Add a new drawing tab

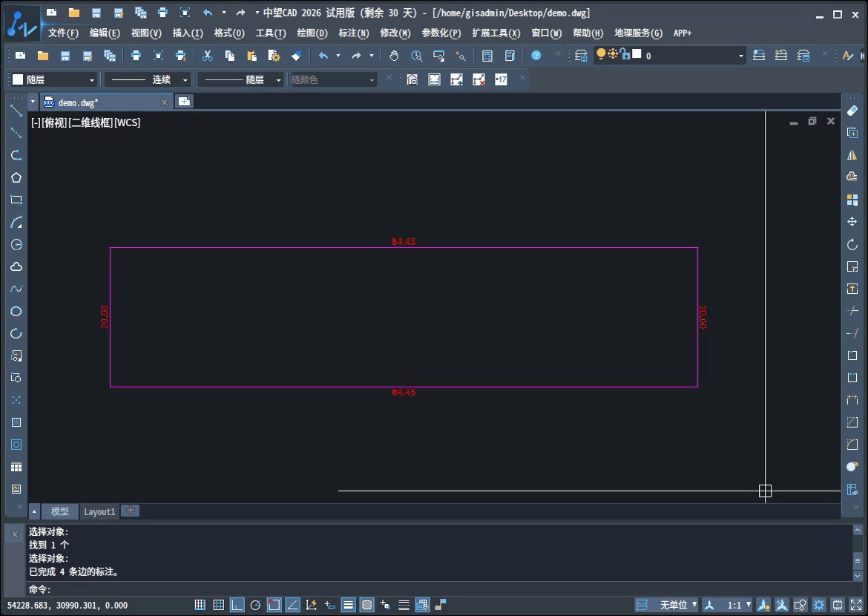184,102
